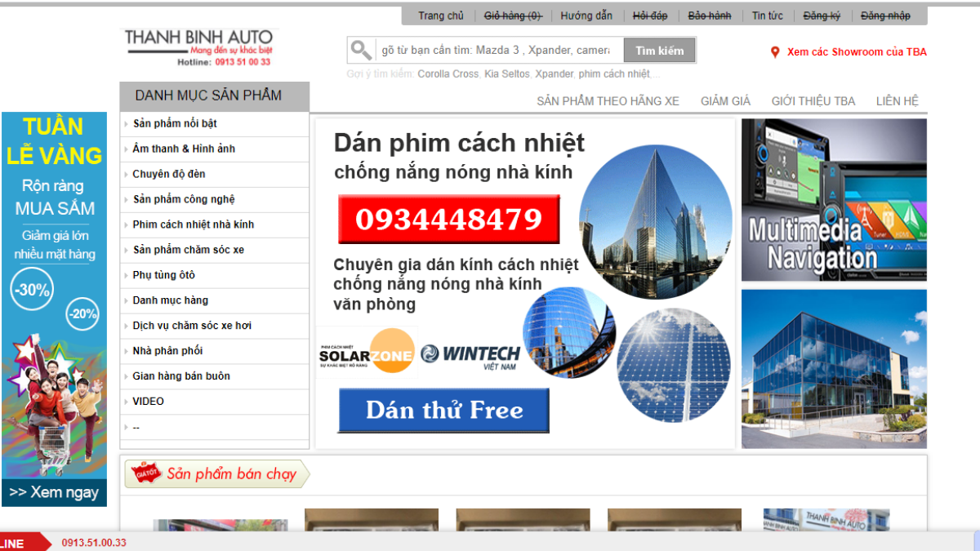Select the Giảm giá menu item
This screenshot has width=980, height=551.
(x=725, y=101)
